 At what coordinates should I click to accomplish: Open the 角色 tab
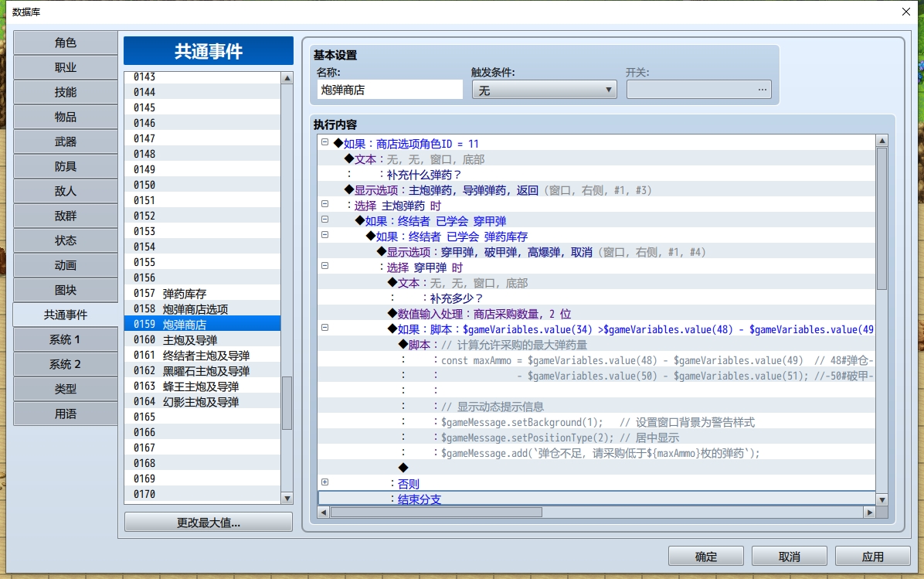pyautogui.click(x=66, y=43)
